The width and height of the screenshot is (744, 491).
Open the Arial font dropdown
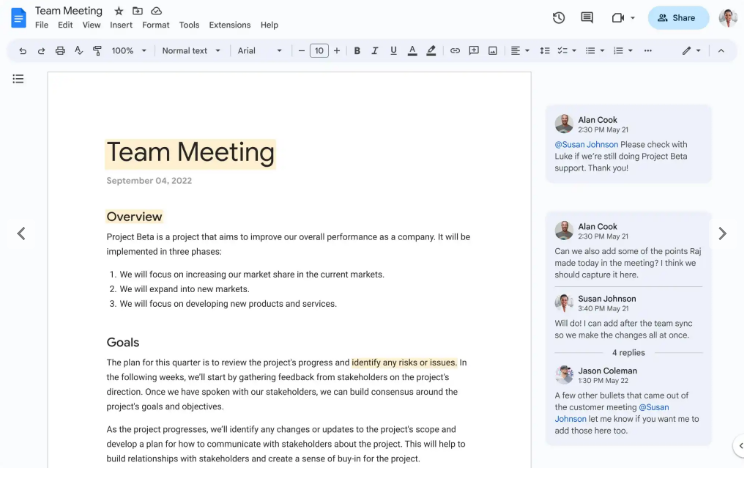[x=260, y=51]
